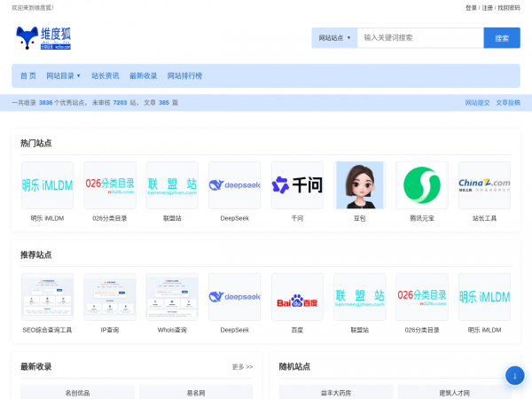This screenshot has height=399, width=532.
Task: Click the 百度 text label
Action: pos(297,330)
